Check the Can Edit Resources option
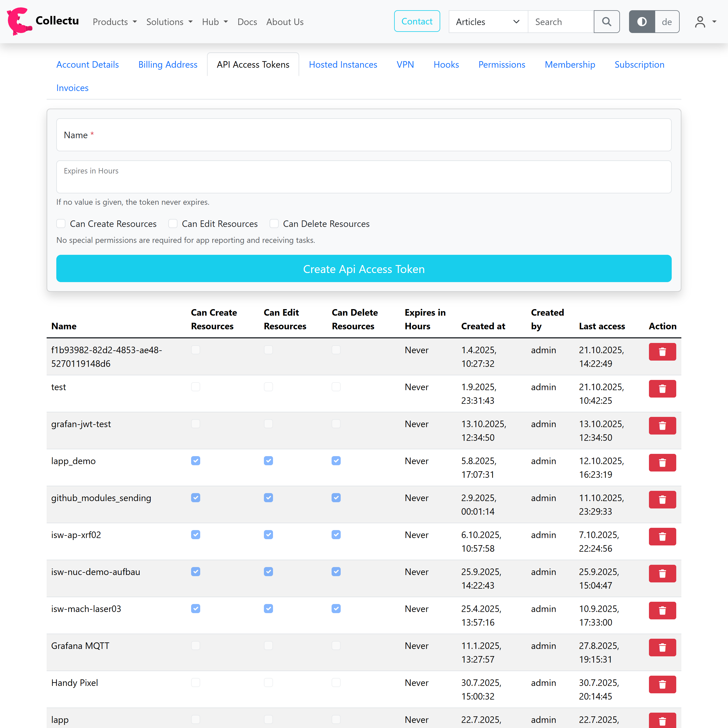This screenshot has width=728, height=728. [x=173, y=224]
